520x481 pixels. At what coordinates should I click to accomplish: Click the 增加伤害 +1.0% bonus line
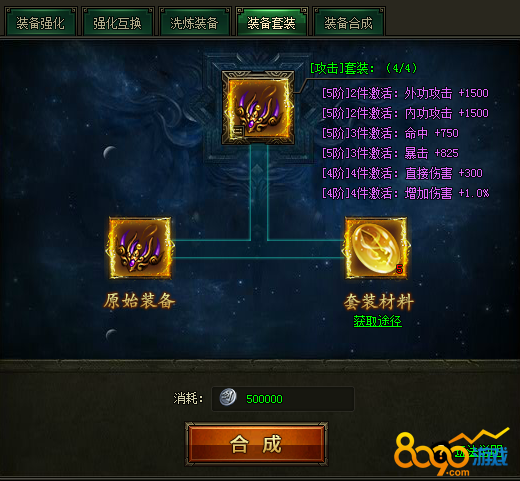coord(406,193)
